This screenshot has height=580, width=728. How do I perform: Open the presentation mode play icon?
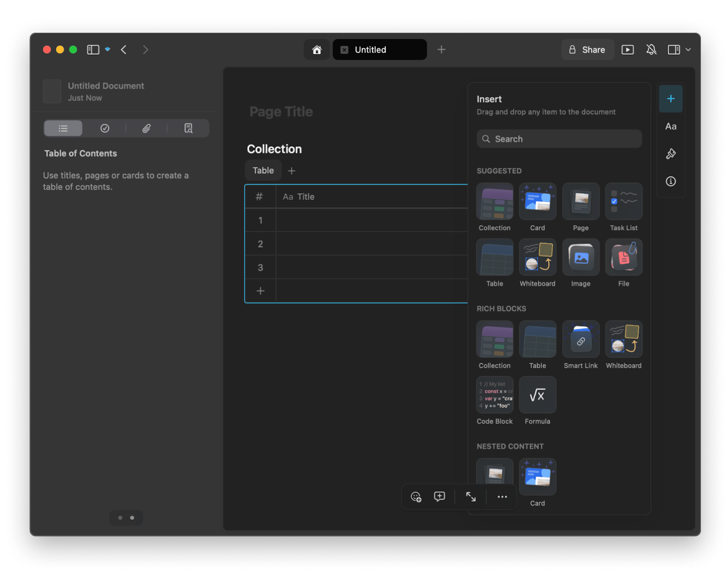(x=627, y=50)
